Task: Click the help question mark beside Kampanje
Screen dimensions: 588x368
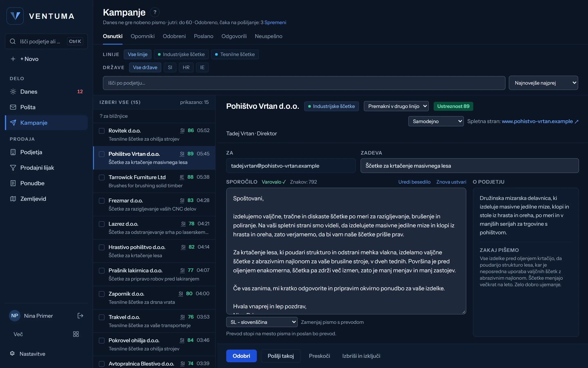Action: tap(155, 12)
